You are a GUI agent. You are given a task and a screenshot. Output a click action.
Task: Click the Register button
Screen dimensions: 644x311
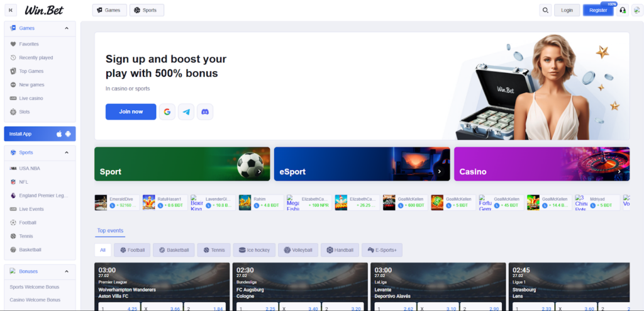[x=598, y=10]
